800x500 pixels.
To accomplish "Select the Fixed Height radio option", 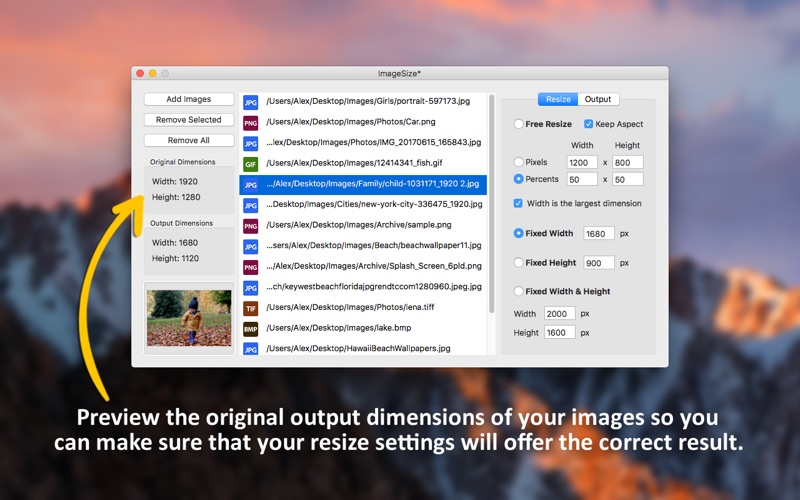I will pyautogui.click(x=518, y=263).
